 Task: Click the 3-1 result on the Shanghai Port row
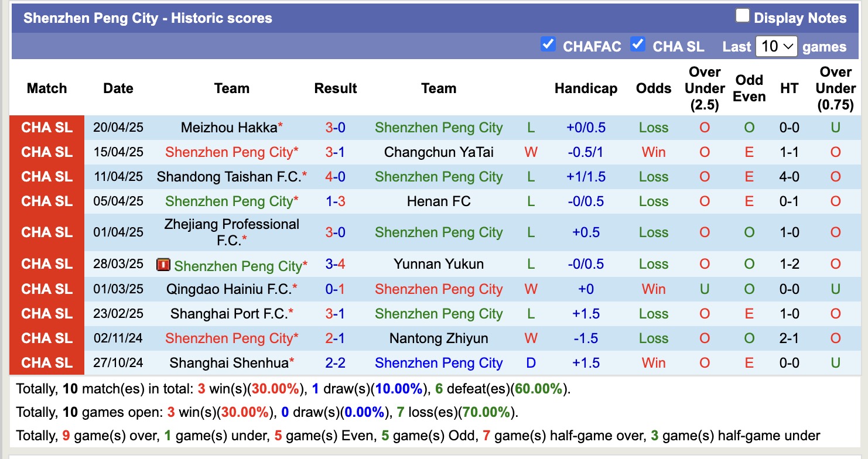point(335,314)
